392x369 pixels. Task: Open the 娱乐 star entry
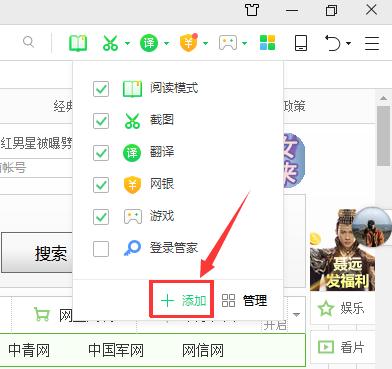click(342, 308)
